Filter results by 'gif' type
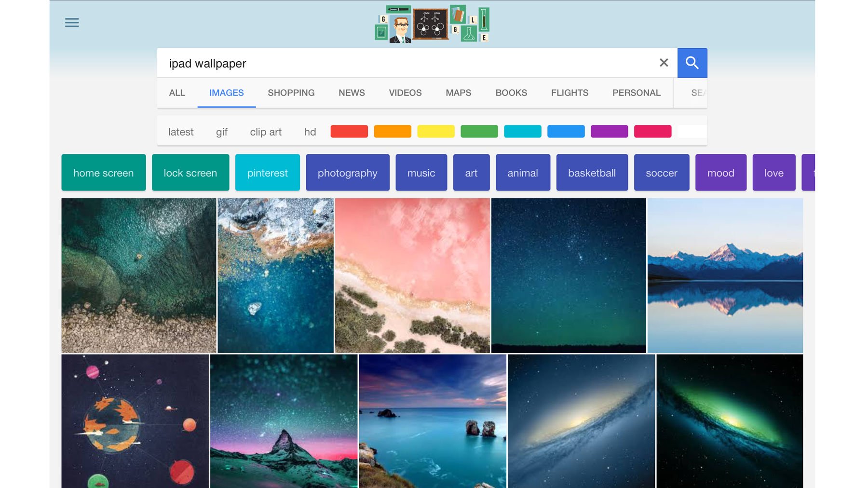Image resolution: width=868 pixels, height=488 pixels. (221, 132)
